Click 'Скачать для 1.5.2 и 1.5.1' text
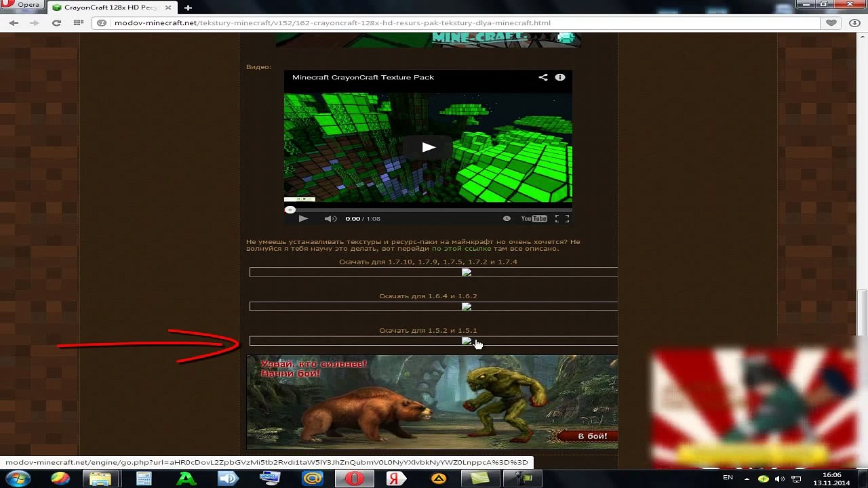This screenshot has width=868, height=488. coord(428,331)
